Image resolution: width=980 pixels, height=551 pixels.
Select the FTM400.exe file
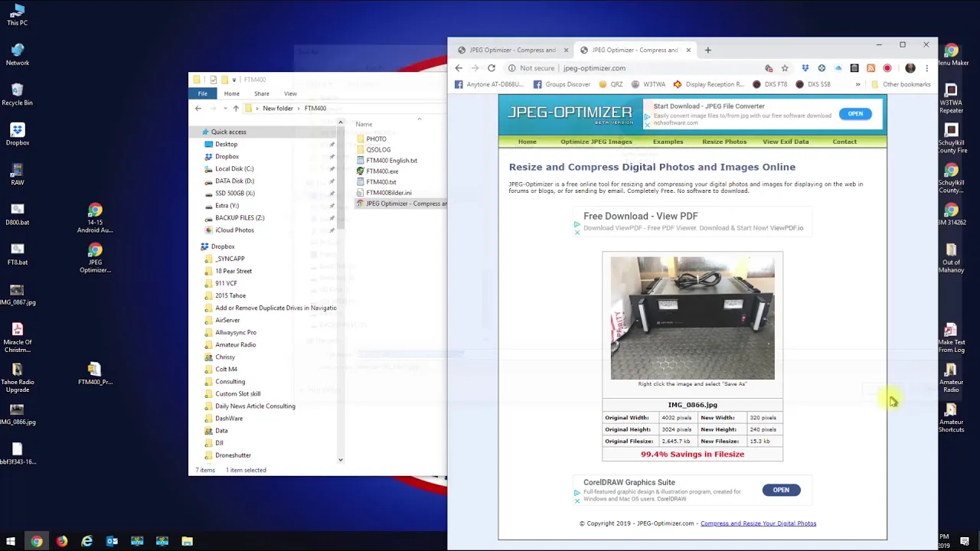382,171
